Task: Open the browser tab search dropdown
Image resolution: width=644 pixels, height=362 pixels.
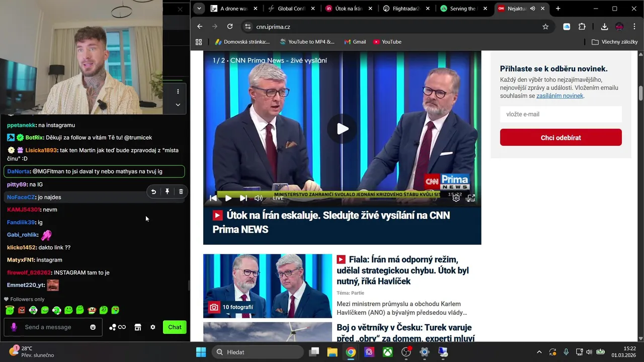Action: (x=199, y=9)
